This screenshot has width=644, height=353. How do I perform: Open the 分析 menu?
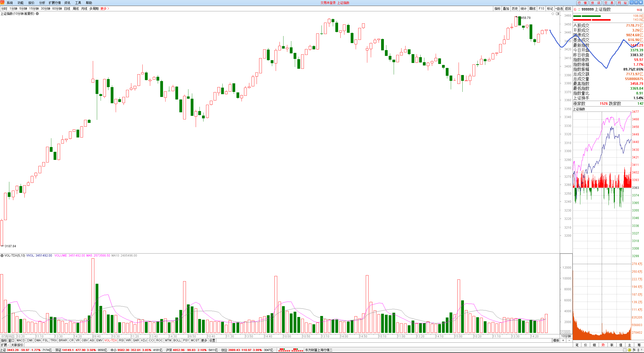point(42,3)
